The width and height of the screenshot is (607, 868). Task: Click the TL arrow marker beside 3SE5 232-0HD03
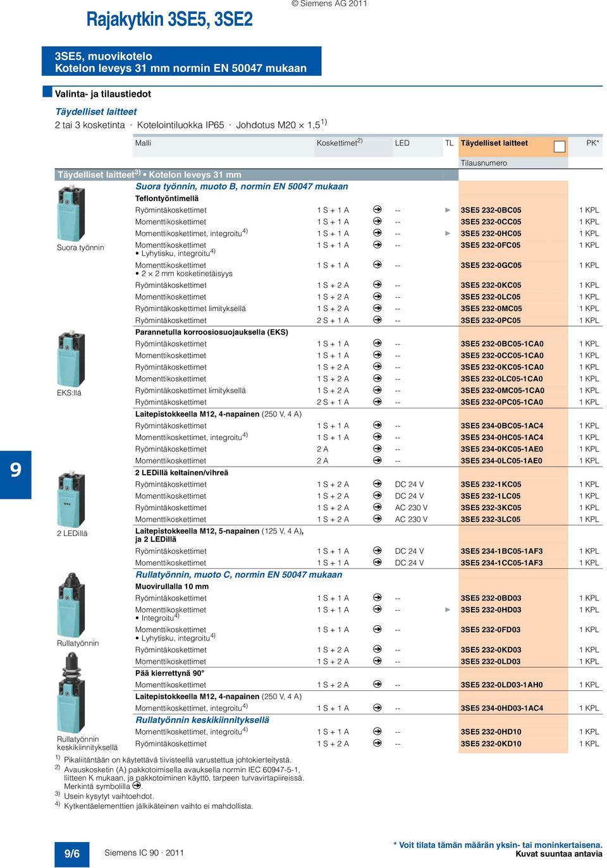pyautogui.click(x=448, y=609)
